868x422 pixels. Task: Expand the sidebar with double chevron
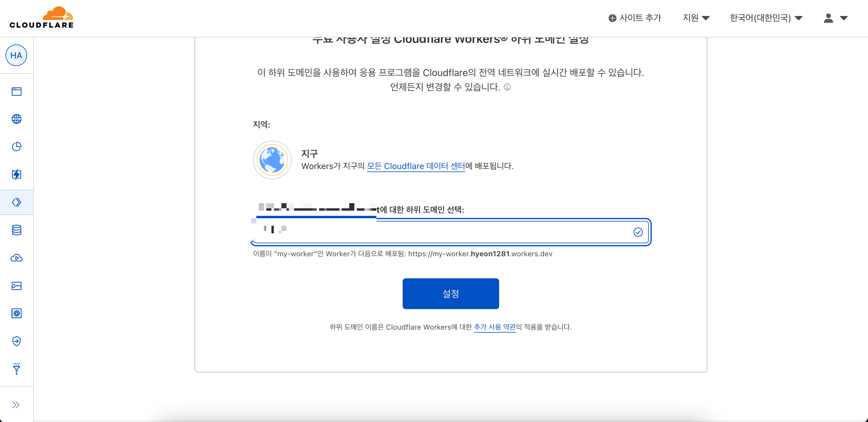(x=16, y=405)
